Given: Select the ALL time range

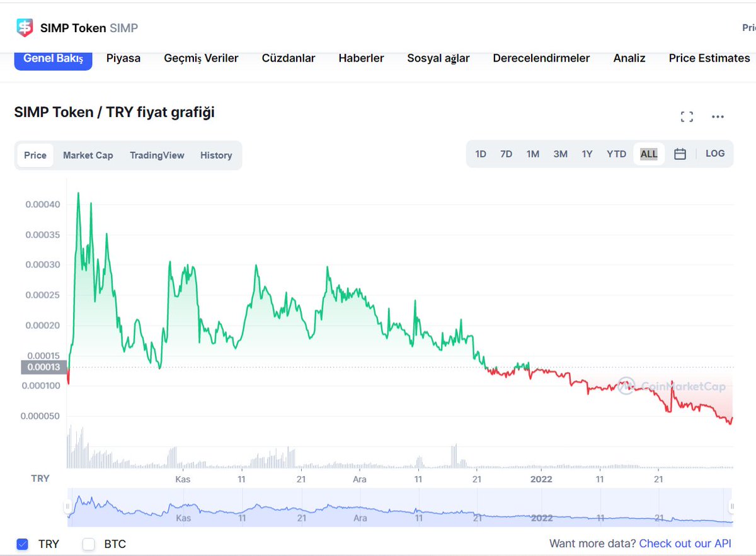Looking at the screenshot, I should pyautogui.click(x=649, y=154).
